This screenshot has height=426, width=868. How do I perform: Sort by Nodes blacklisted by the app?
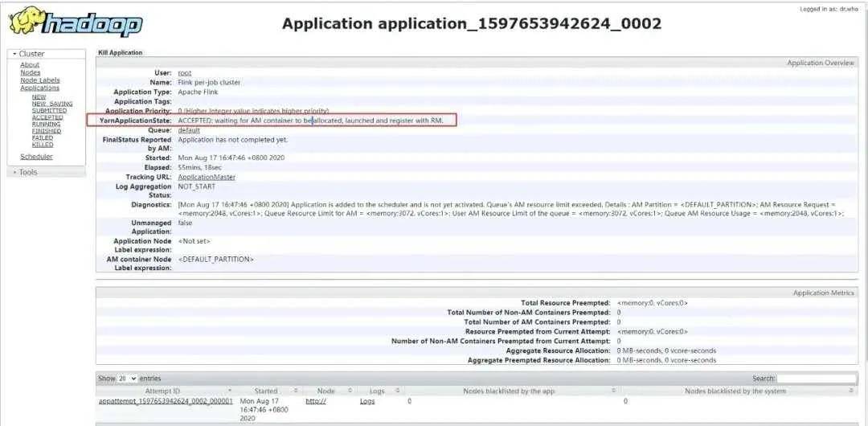511,391
